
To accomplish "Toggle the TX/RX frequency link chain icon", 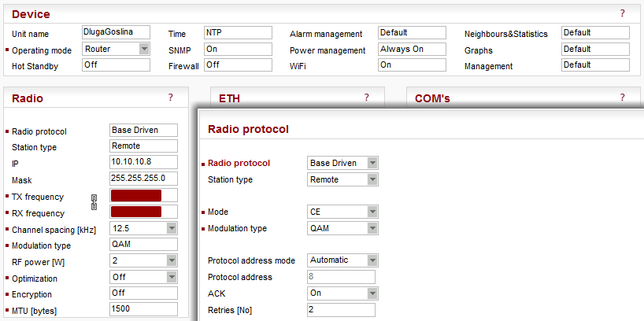I will click(x=94, y=202).
